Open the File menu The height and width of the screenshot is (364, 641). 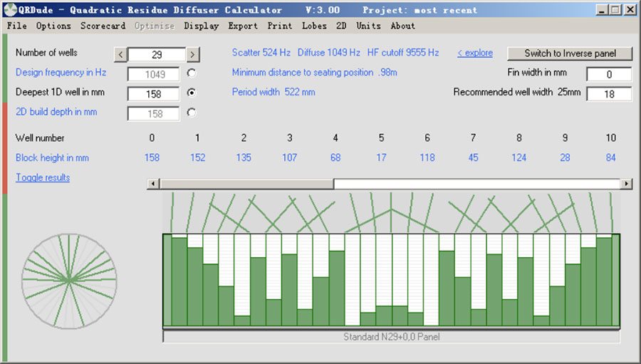[x=16, y=26]
